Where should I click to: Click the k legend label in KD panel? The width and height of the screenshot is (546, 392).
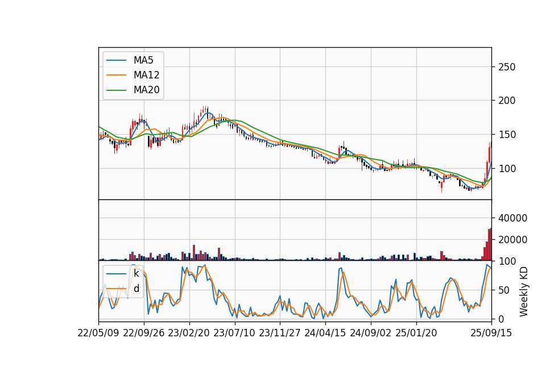tap(136, 273)
